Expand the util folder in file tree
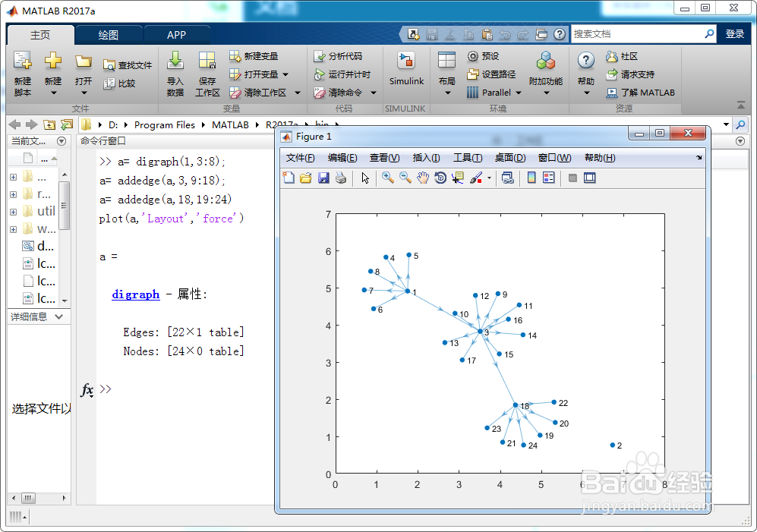 pyautogui.click(x=14, y=212)
